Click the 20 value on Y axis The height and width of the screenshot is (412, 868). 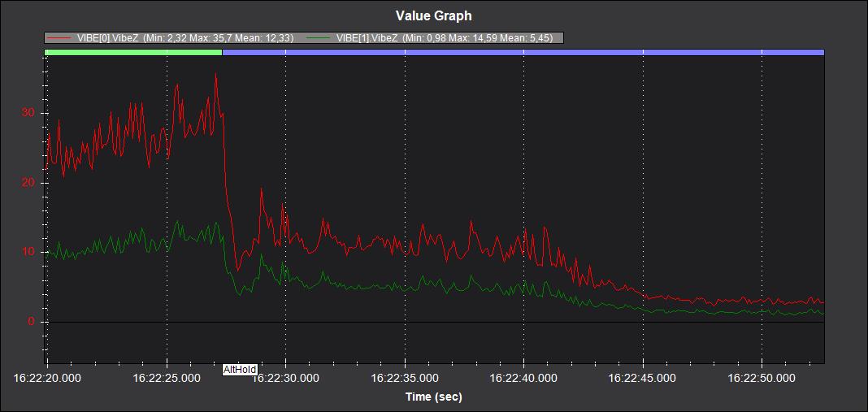coord(28,183)
